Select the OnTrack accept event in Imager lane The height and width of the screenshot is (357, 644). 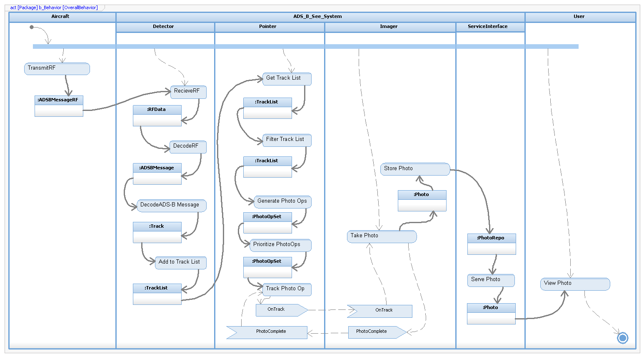pyautogui.click(x=381, y=311)
